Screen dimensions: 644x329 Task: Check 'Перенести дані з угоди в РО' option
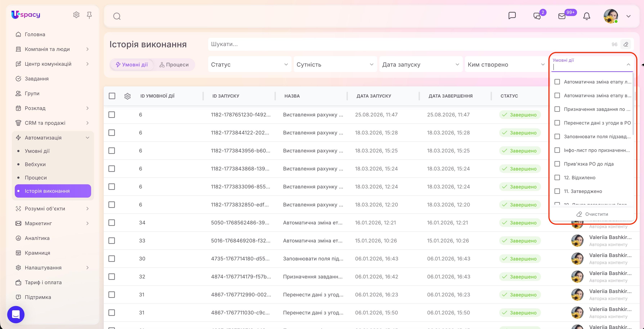tap(557, 123)
